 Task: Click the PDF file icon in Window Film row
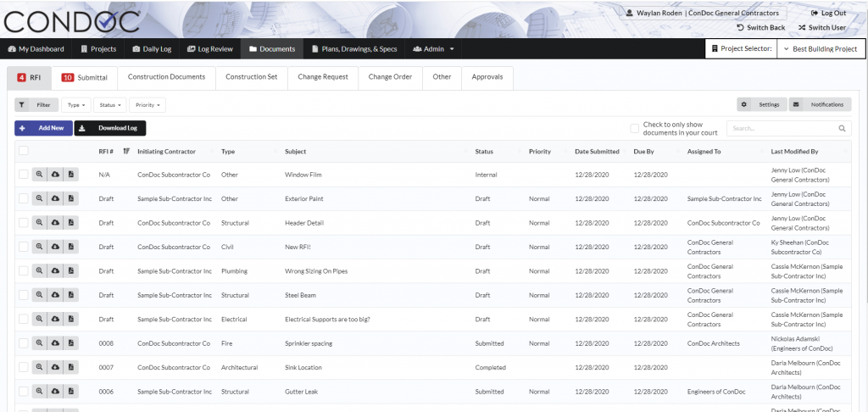click(71, 175)
